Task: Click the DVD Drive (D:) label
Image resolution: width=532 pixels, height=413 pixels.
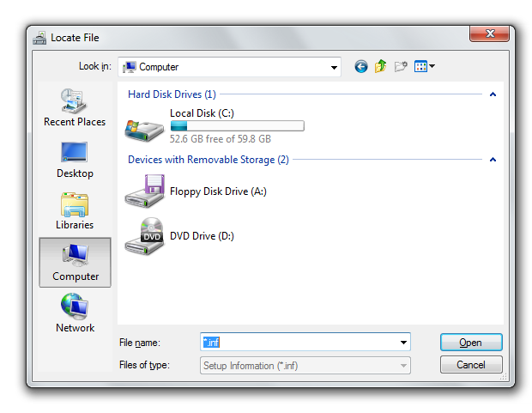Action: (202, 236)
